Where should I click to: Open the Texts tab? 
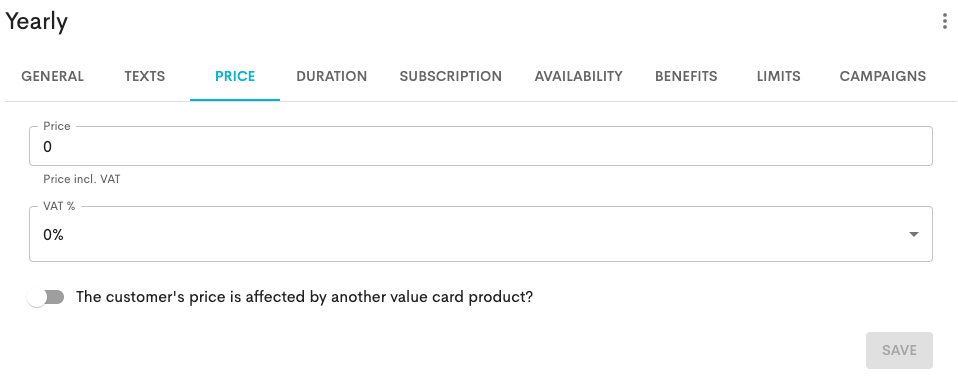click(145, 76)
